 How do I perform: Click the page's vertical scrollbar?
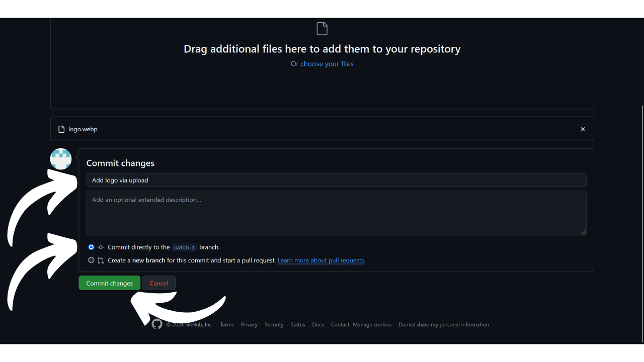click(x=641, y=221)
